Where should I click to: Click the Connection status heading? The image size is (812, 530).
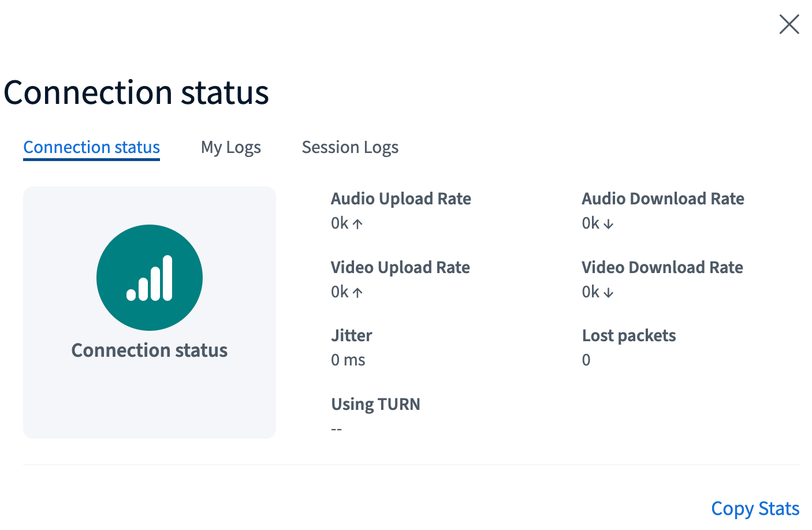click(136, 92)
